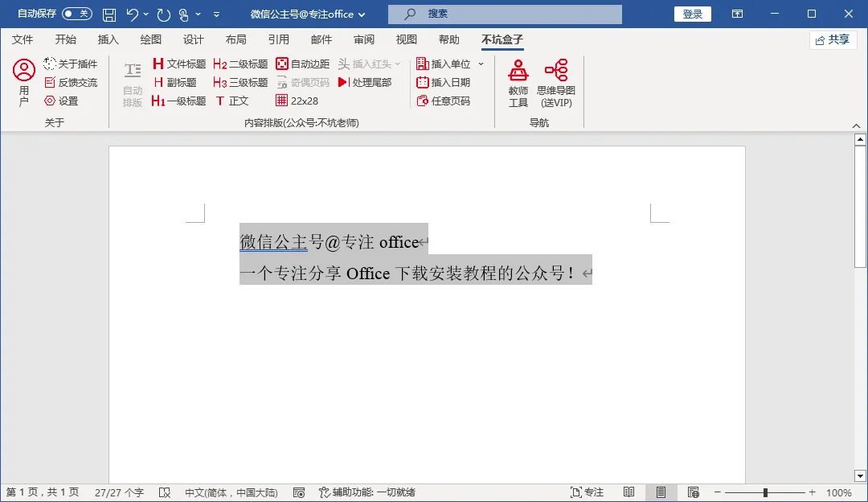Expand the 插入单位 dropdown arrow
868x502 pixels.
tap(481, 64)
